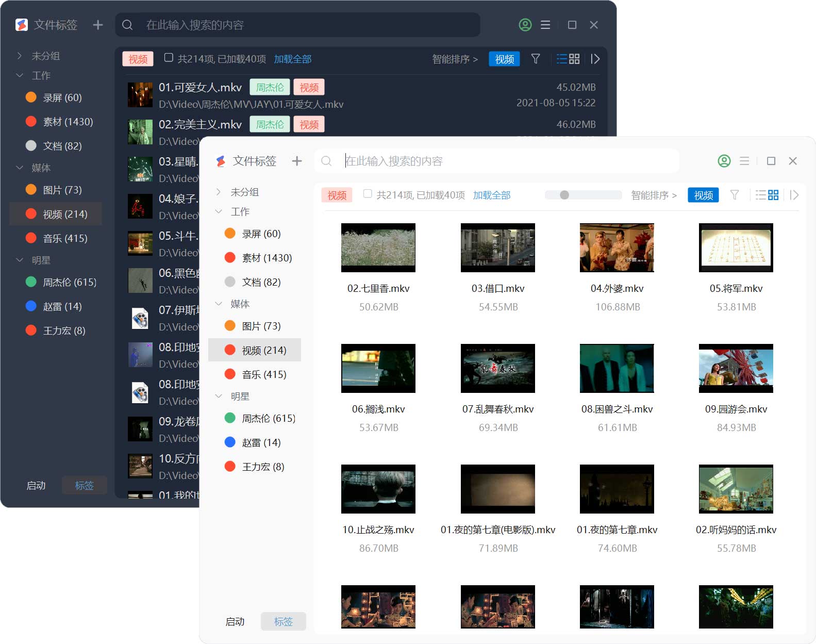Open 04.外婆.mkv thumbnail

coord(617,247)
